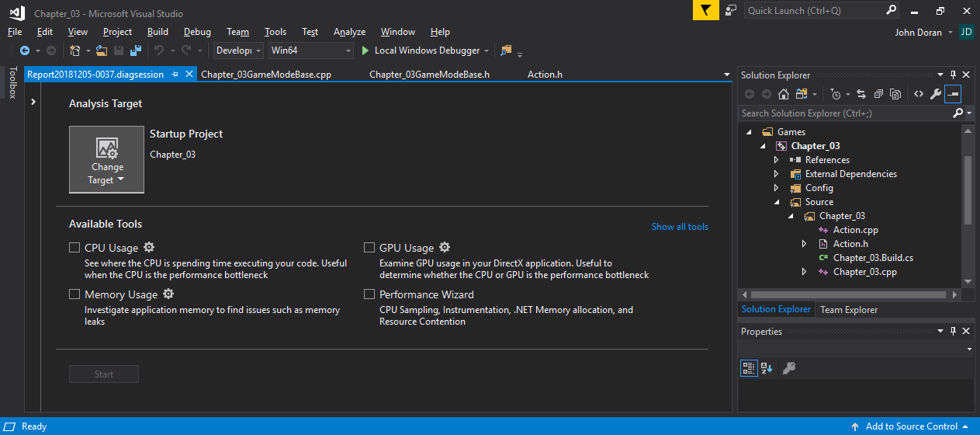Click the JD user account badge
This screenshot has width=980, height=435.
pos(966,32)
